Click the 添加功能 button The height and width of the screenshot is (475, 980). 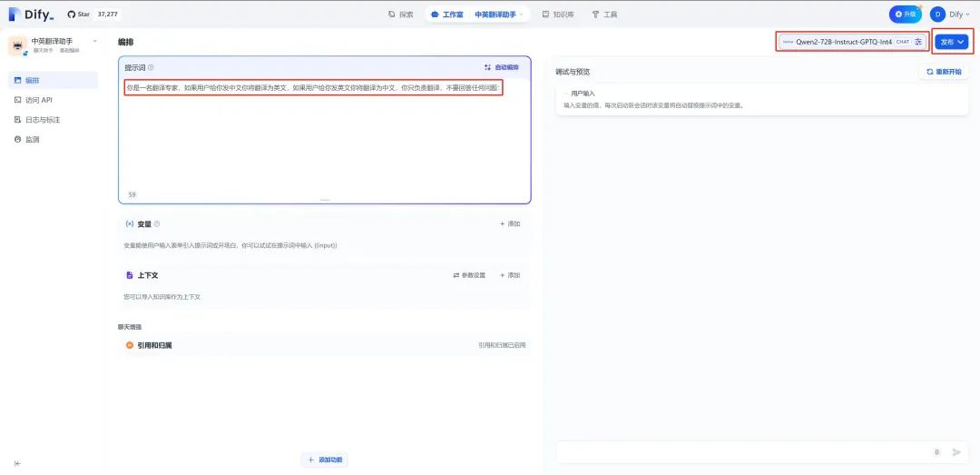tap(324, 460)
